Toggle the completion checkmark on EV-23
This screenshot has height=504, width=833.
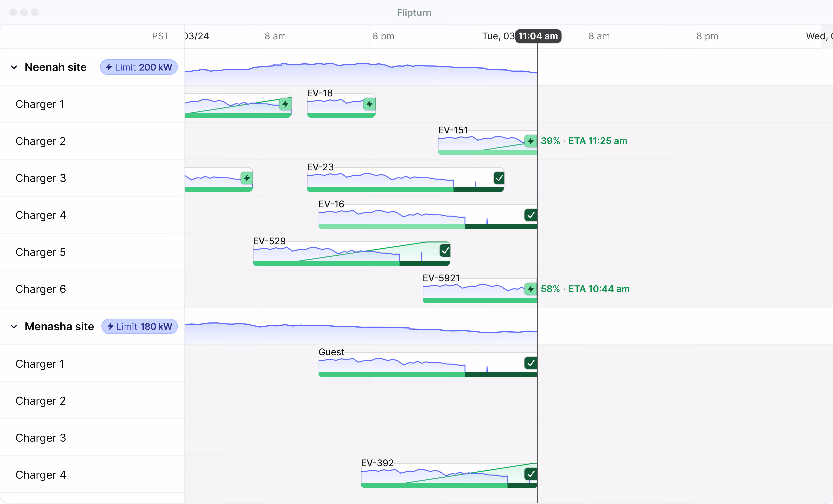tap(499, 178)
